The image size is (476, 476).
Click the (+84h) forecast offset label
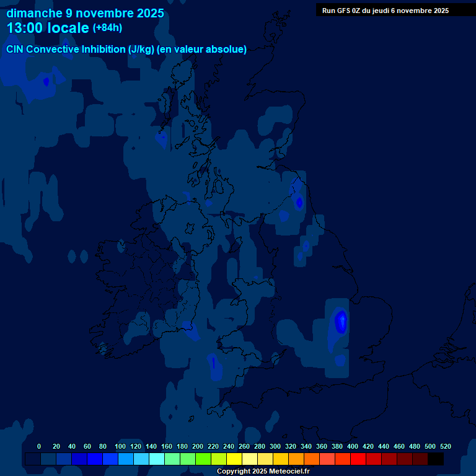coord(107,28)
